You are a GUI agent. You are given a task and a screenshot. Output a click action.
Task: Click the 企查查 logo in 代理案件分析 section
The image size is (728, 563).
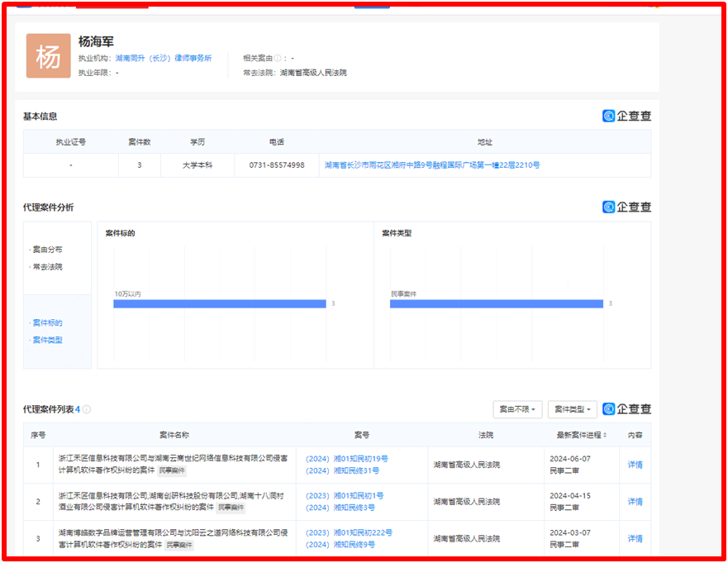(626, 208)
